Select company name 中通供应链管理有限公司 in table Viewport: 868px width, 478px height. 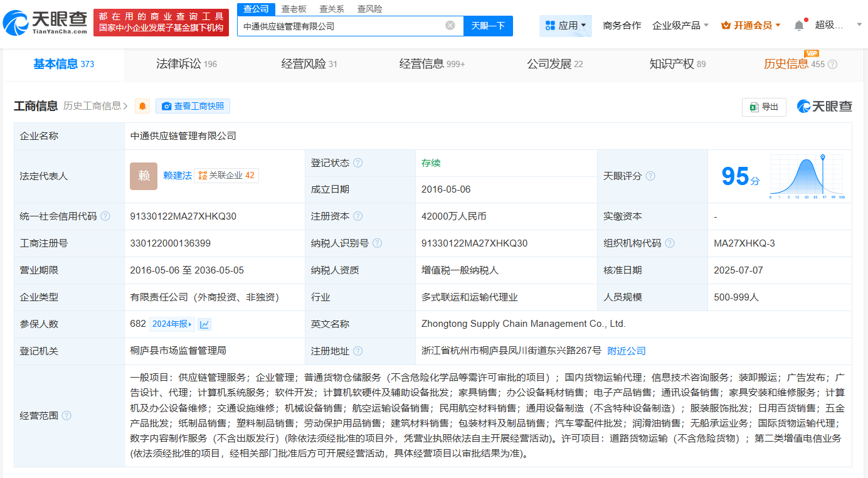[183, 136]
